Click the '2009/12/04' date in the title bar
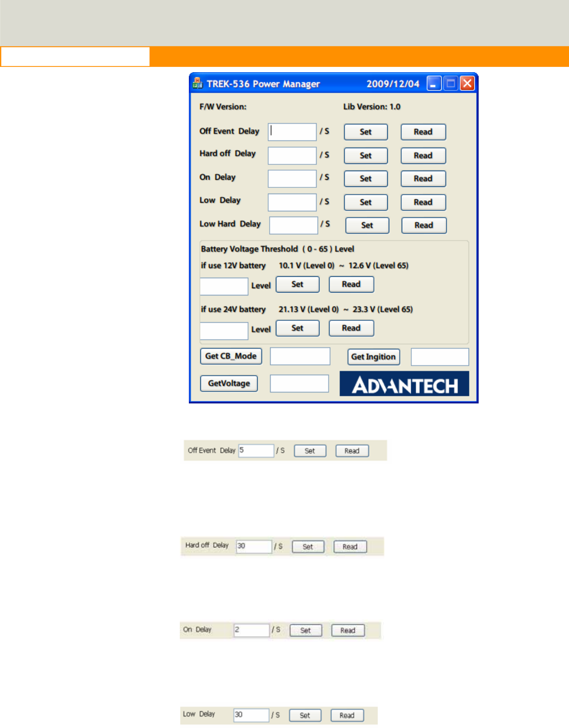The image size is (569, 728). click(x=393, y=84)
